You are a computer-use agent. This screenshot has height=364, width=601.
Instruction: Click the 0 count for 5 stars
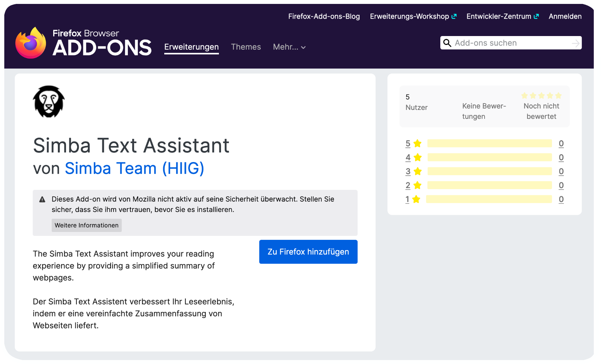[561, 143]
